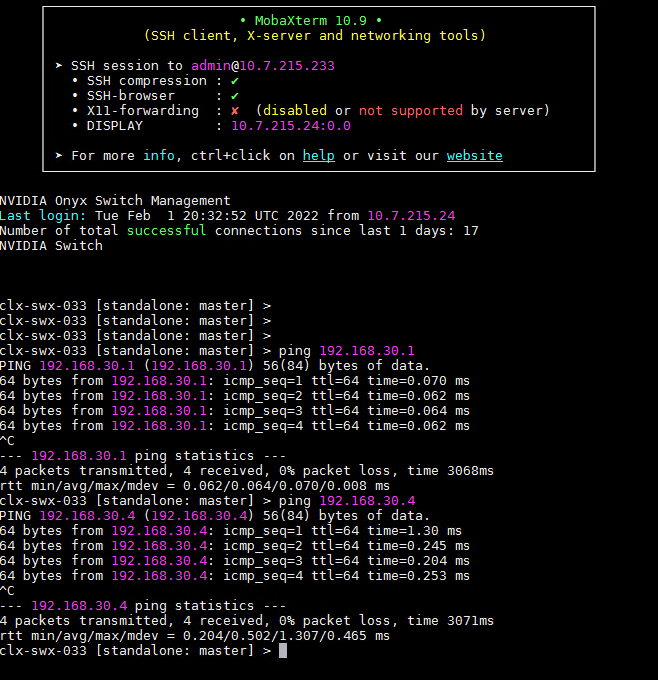This screenshot has width=658, height=680.
Task: Click IP in 'ping 192.168.30.1' command
Action: coord(367,350)
